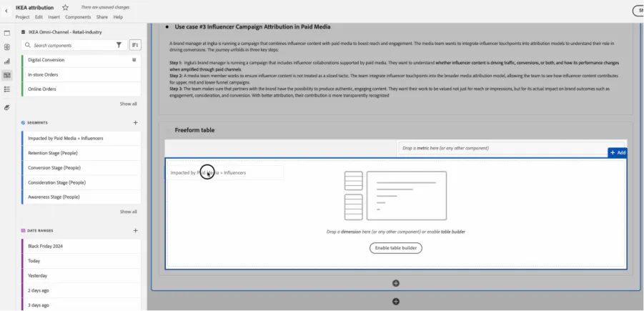This screenshot has width=644, height=311.
Task: Click the blue Add button
Action: click(618, 153)
